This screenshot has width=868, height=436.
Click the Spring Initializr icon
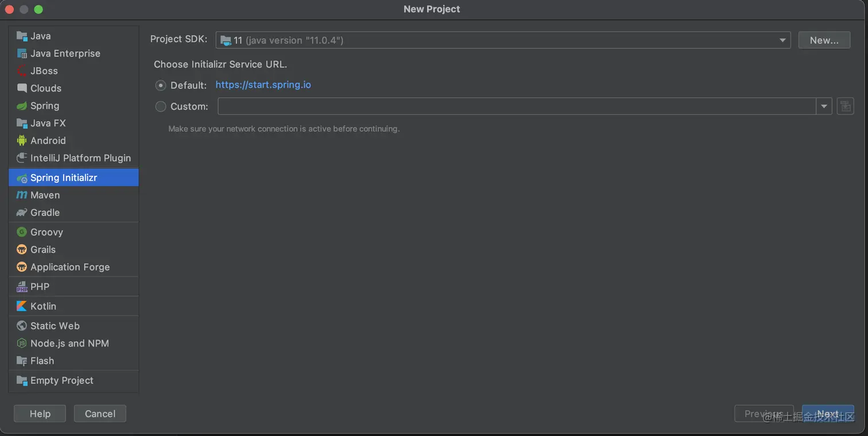click(22, 178)
